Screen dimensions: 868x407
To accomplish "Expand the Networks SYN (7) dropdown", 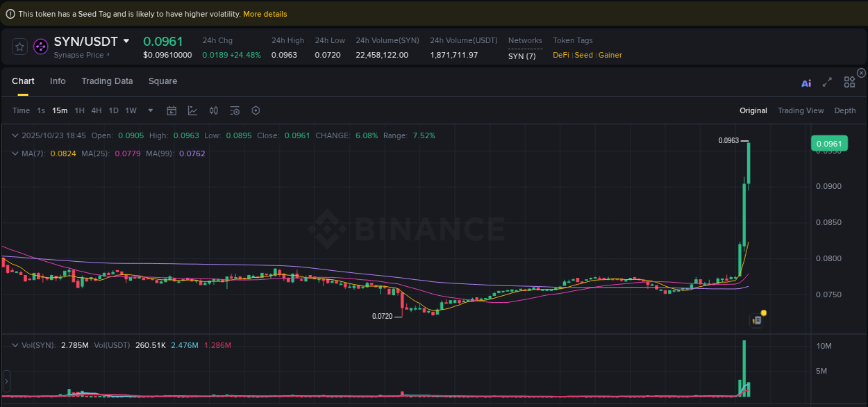I will (x=523, y=56).
